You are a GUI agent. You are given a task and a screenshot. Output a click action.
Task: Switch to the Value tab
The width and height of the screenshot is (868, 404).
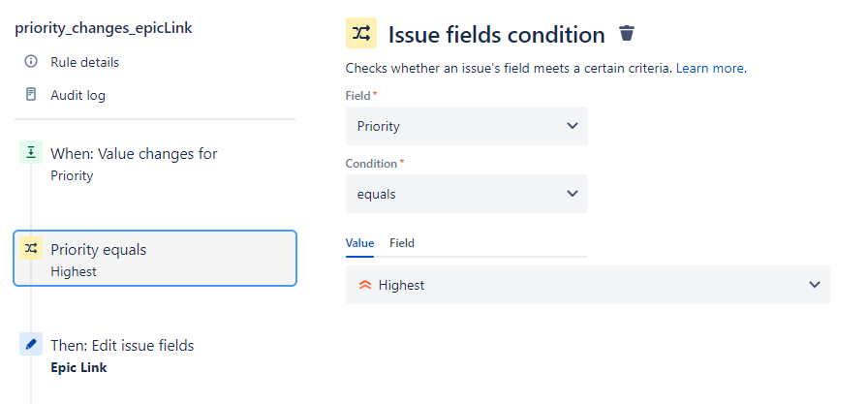[x=359, y=243]
